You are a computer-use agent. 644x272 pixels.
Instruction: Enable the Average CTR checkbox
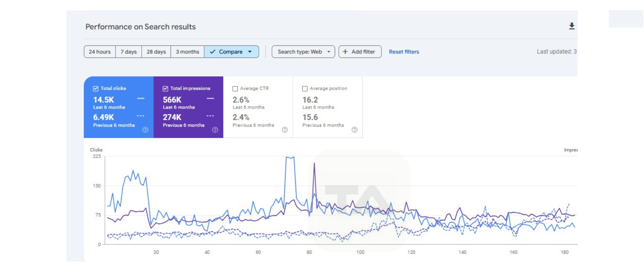pyautogui.click(x=235, y=89)
